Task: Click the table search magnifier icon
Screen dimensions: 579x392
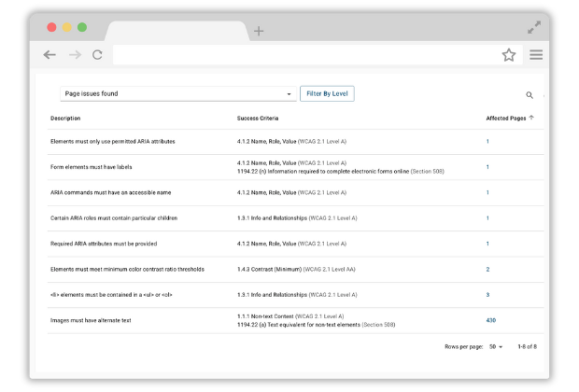Action: 530,95
